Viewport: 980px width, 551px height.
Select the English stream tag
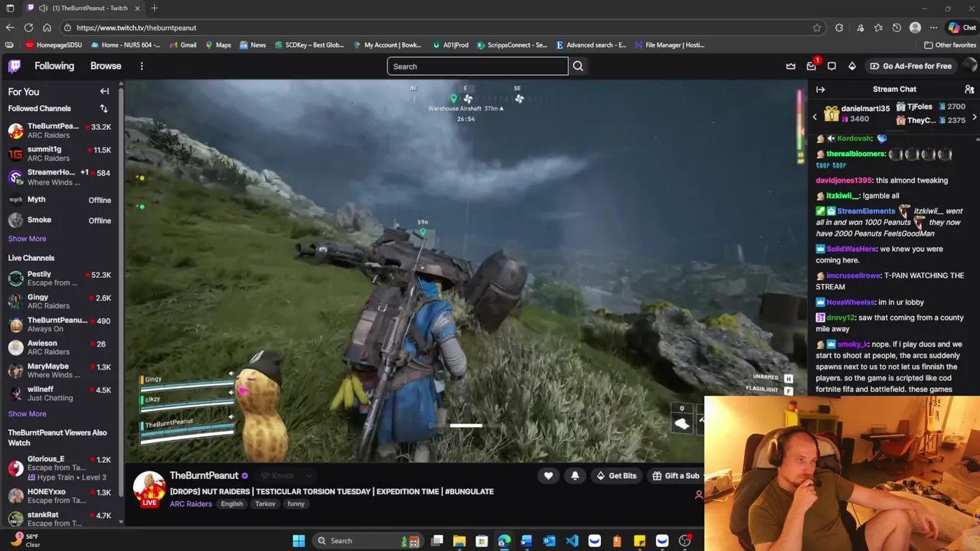pyautogui.click(x=232, y=504)
